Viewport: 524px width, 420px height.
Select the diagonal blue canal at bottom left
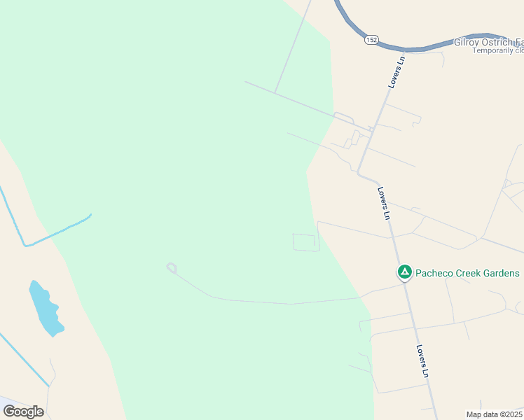coord(24,360)
